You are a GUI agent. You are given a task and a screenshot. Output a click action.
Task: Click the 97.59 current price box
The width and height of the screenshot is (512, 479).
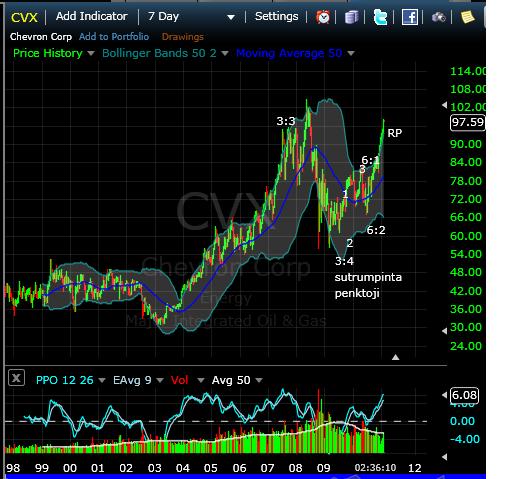pyautogui.click(x=468, y=122)
